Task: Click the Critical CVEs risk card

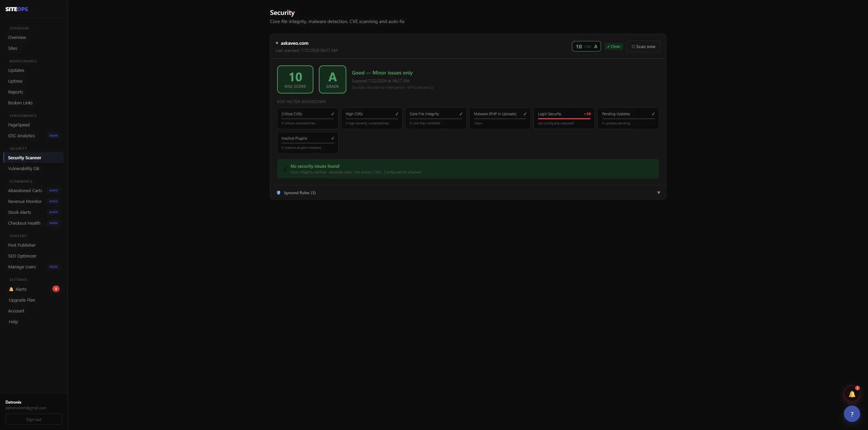Action: pos(308,118)
